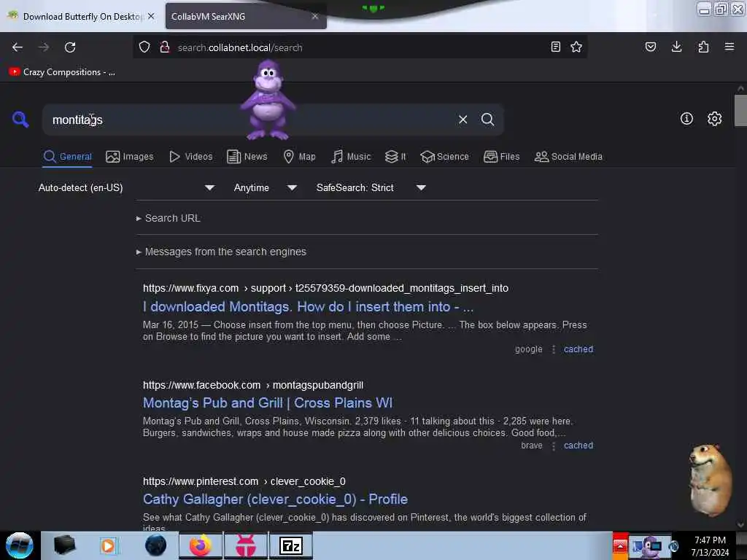The width and height of the screenshot is (747, 560).
Task: Open the Firefox application menu
Action: point(729,47)
